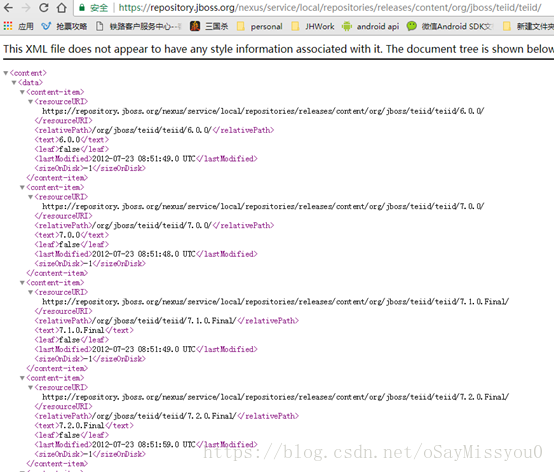Image resolution: width=554 pixels, height=472 pixels.
Task: Open the 新建文件夹 bookmarks folder
Action: pyautogui.click(x=528, y=26)
